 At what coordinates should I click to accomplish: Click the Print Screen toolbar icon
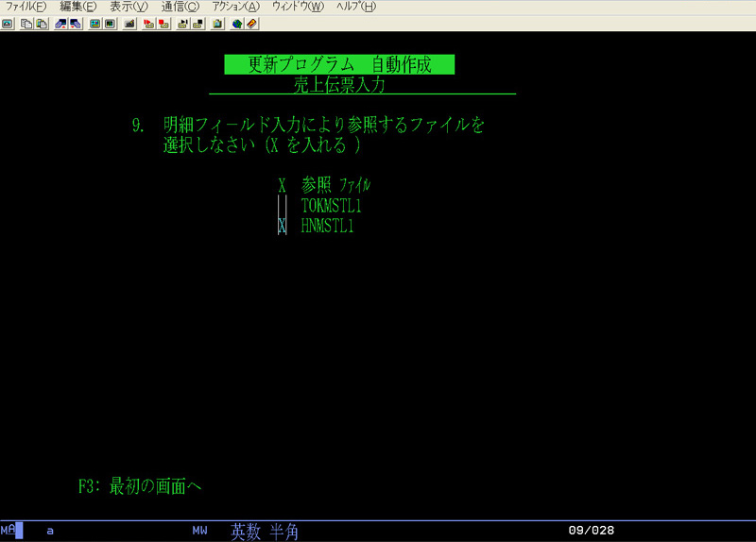click(x=8, y=24)
